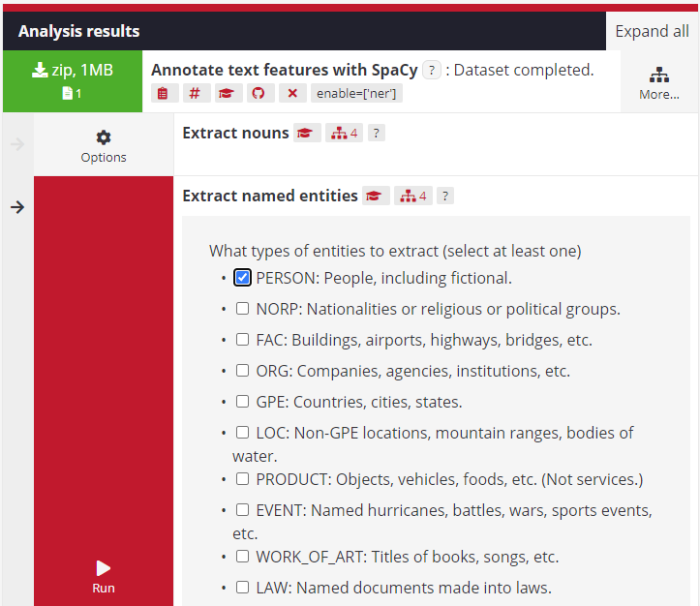
Task: Click the hashtag icon in SpaCy row
Action: point(196,93)
